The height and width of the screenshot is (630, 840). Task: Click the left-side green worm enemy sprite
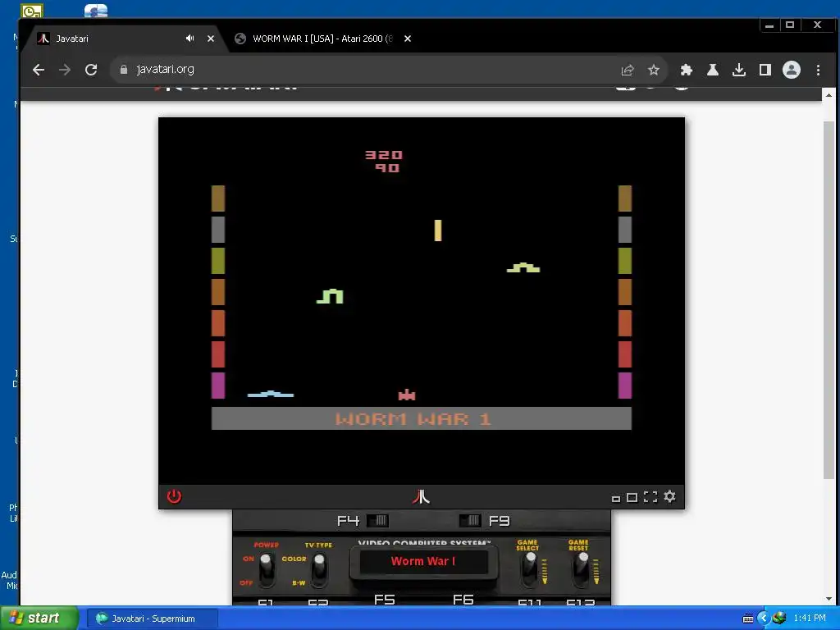click(x=330, y=296)
